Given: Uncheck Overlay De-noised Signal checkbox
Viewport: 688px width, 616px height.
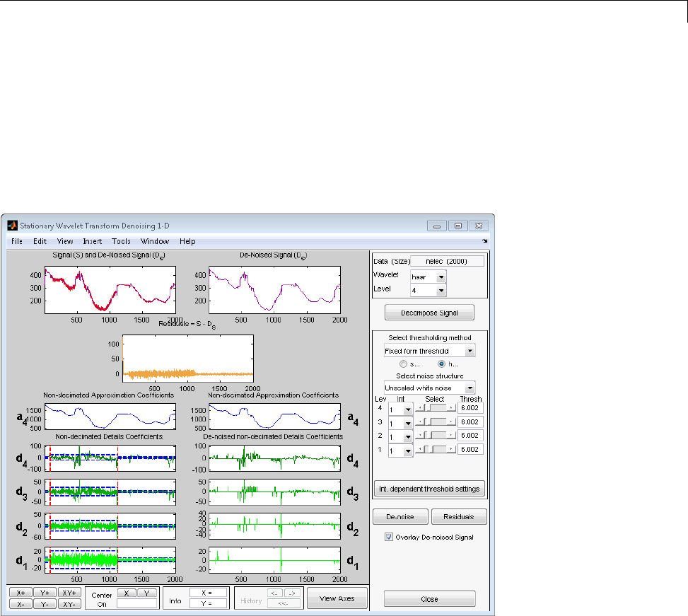Looking at the screenshot, I should pyautogui.click(x=389, y=537).
